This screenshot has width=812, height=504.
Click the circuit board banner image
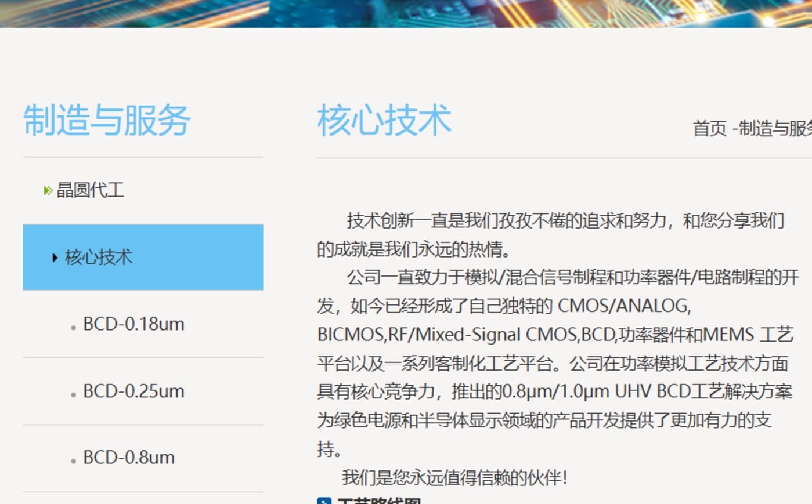click(406, 13)
